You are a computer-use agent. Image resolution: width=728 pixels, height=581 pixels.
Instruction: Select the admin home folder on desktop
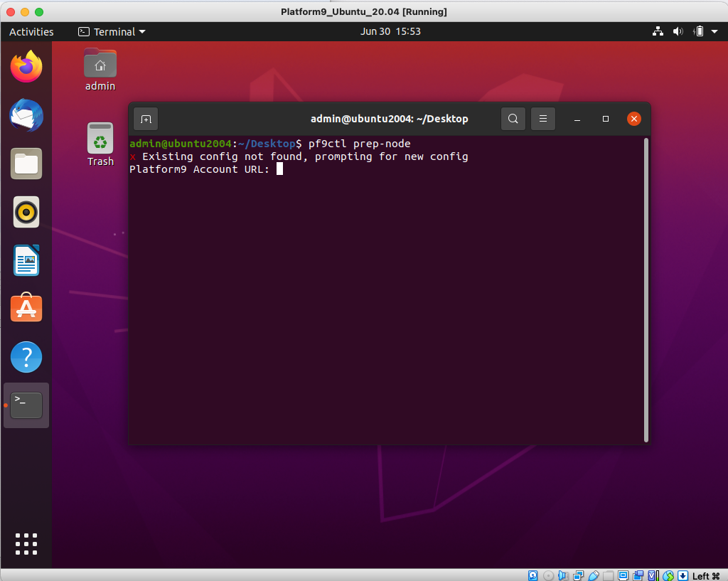(100, 69)
